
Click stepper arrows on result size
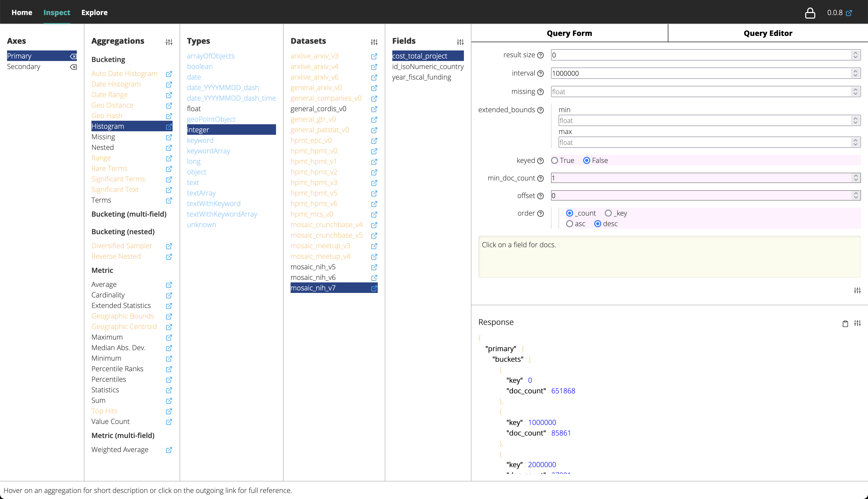point(855,55)
